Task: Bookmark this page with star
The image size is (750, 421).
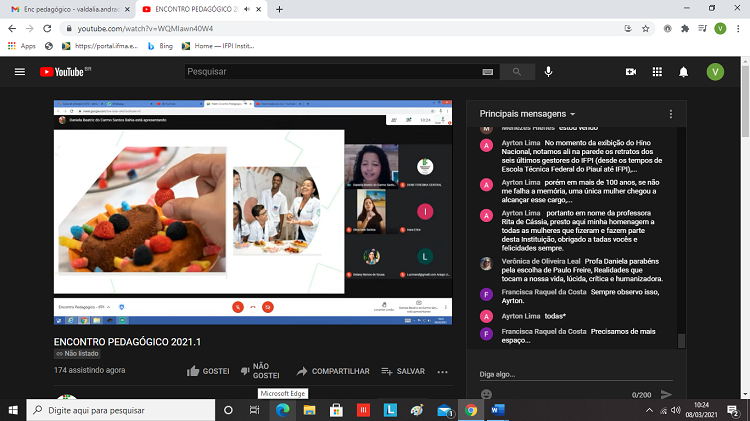Action: (645, 29)
